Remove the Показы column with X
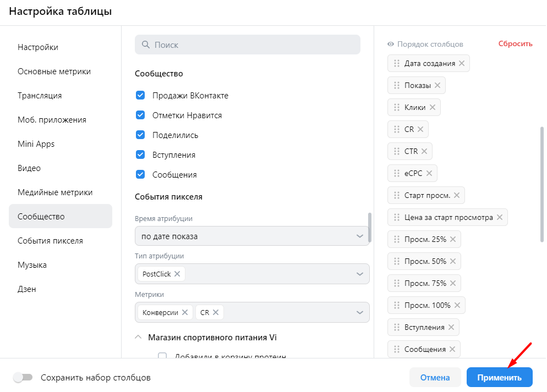The height and width of the screenshot is (392, 547). (437, 85)
